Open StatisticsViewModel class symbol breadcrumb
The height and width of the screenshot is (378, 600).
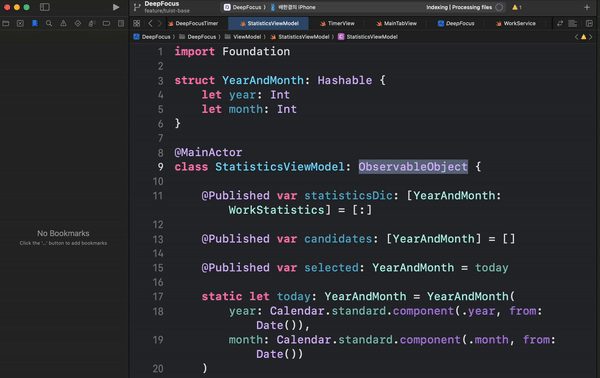[x=368, y=37]
